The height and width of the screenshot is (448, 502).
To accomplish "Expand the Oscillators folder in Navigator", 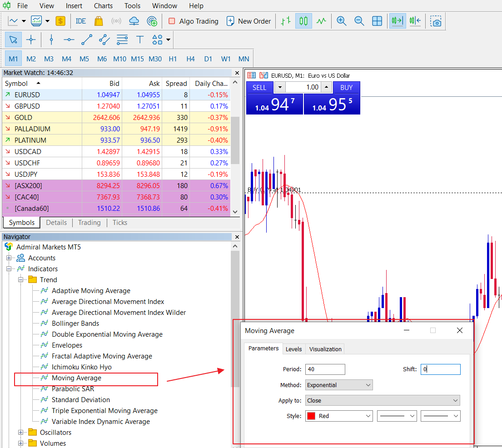I will (x=21, y=432).
